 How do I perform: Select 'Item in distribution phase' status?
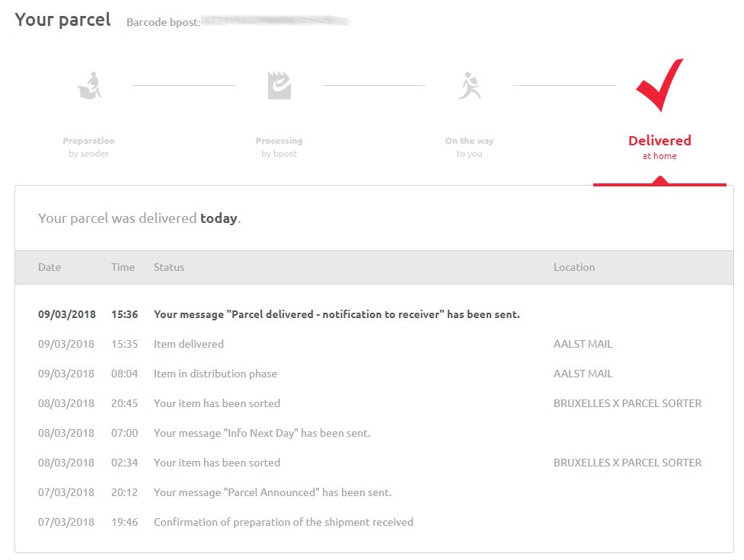216,374
